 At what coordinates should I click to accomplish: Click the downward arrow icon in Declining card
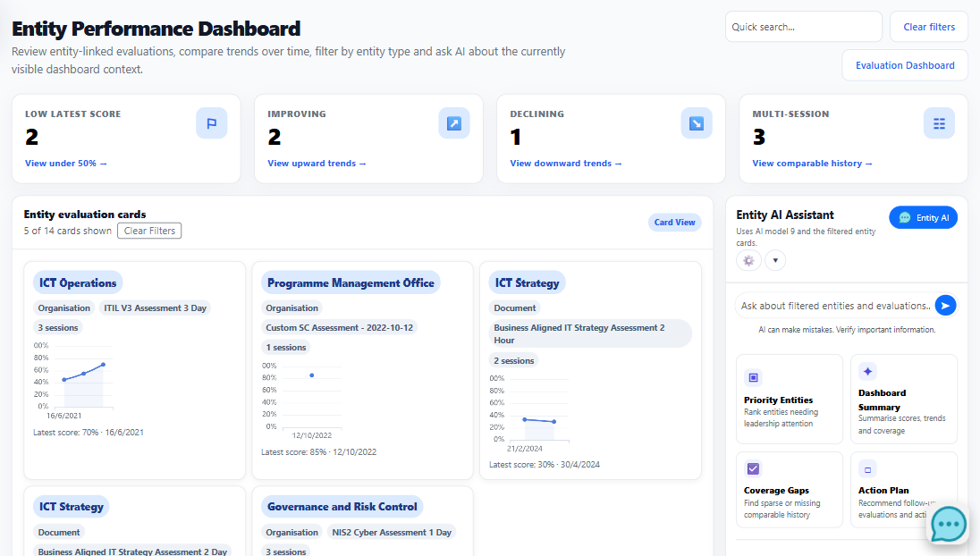point(697,123)
